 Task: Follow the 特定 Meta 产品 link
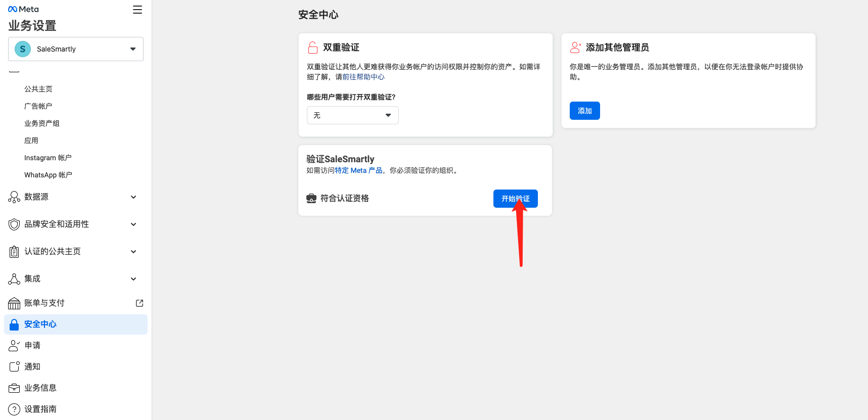coord(358,171)
